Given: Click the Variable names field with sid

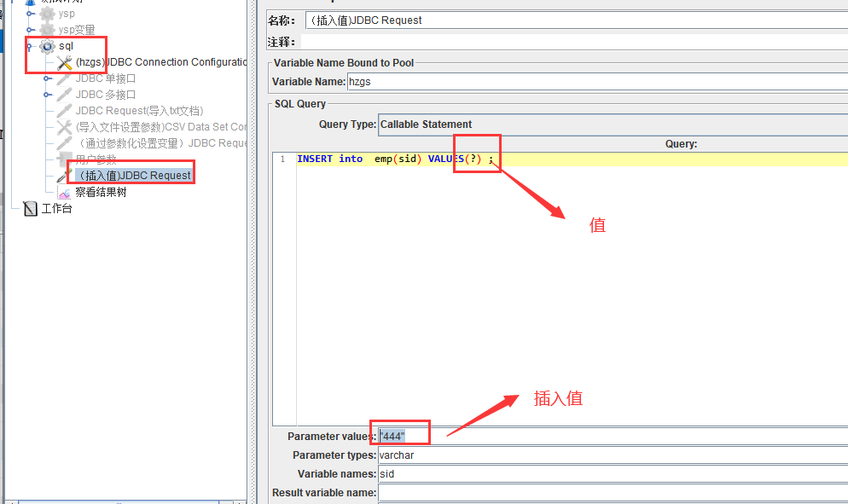Looking at the screenshot, I should point(613,474).
